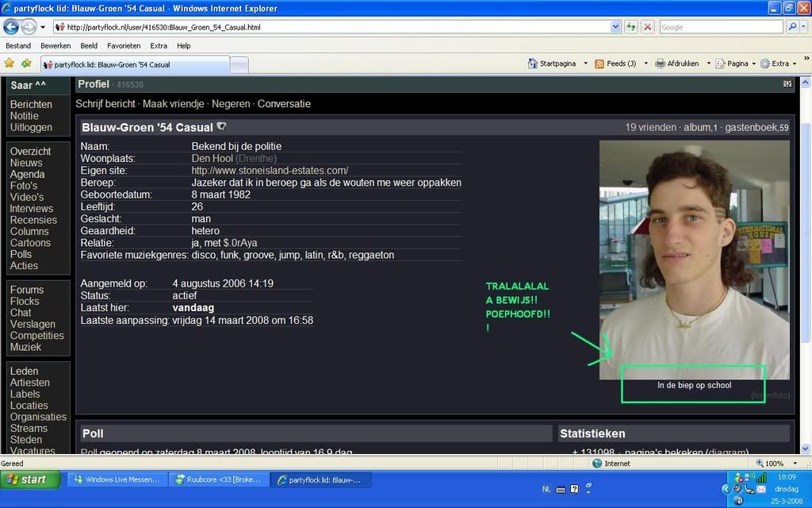Click the Add to Favorites icon
The height and width of the screenshot is (508, 812).
pyautogui.click(x=26, y=63)
